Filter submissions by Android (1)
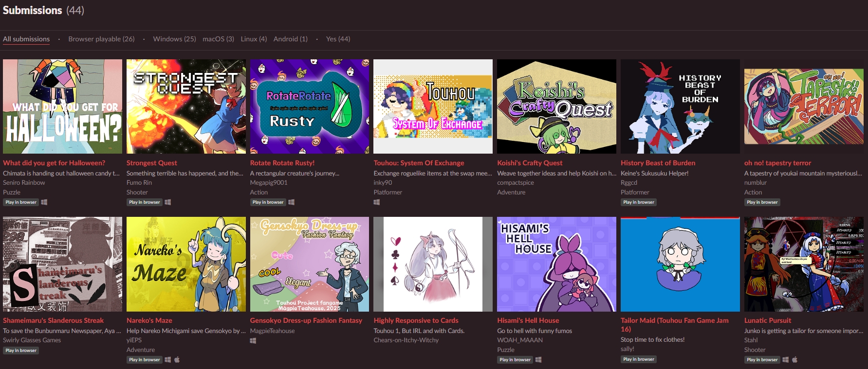This screenshot has height=369, width=868. (291, 39)
